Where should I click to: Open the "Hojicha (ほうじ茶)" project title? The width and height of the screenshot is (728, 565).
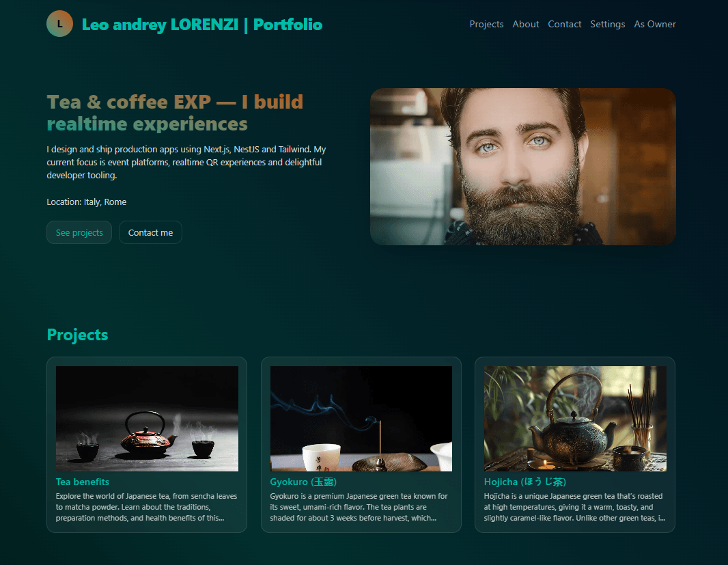(x=524, y=482)
